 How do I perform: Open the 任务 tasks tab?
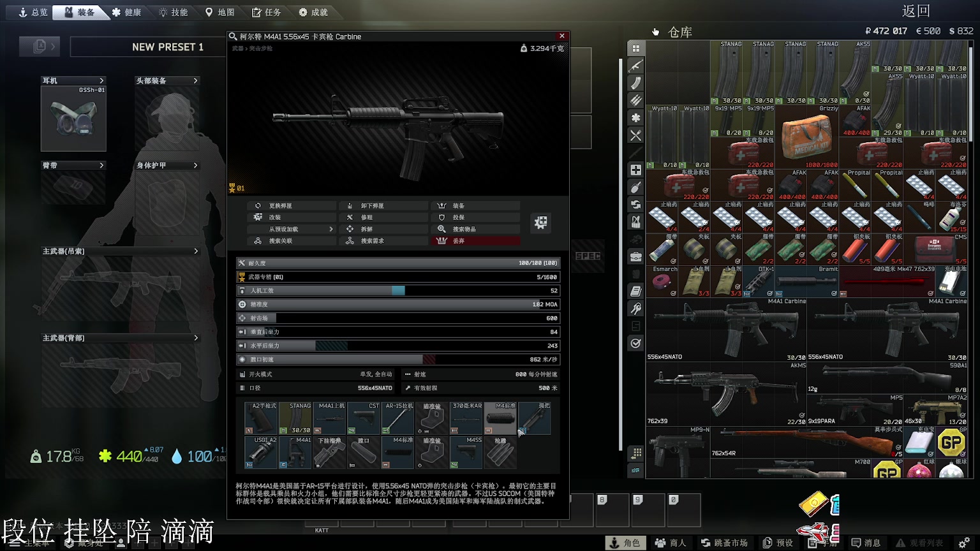coord(266,12)
